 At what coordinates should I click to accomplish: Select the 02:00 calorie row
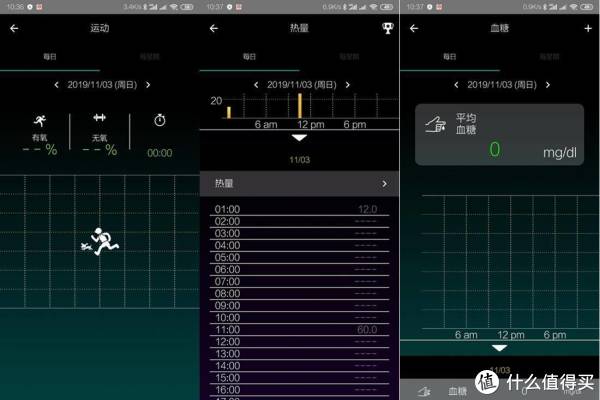pyautogui.click(x=299, y=221)
